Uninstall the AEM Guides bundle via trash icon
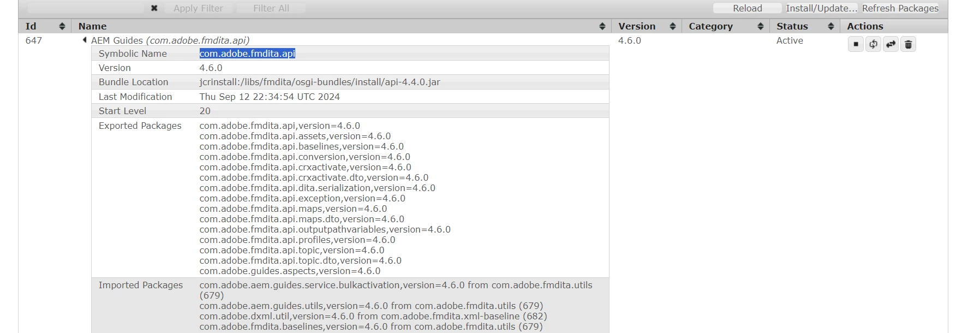Viewport: 980px width, 333px height. (x=908, y=44)
